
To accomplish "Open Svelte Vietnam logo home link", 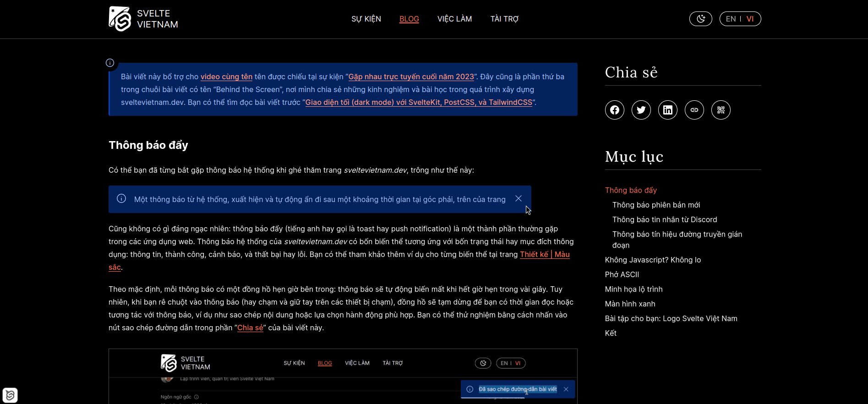I will click(143, 19).
